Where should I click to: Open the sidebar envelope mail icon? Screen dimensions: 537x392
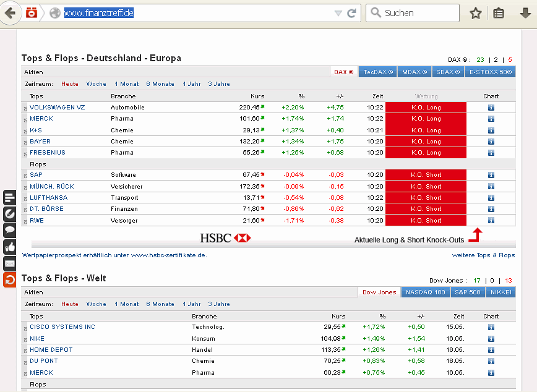[x=10, y=263]
